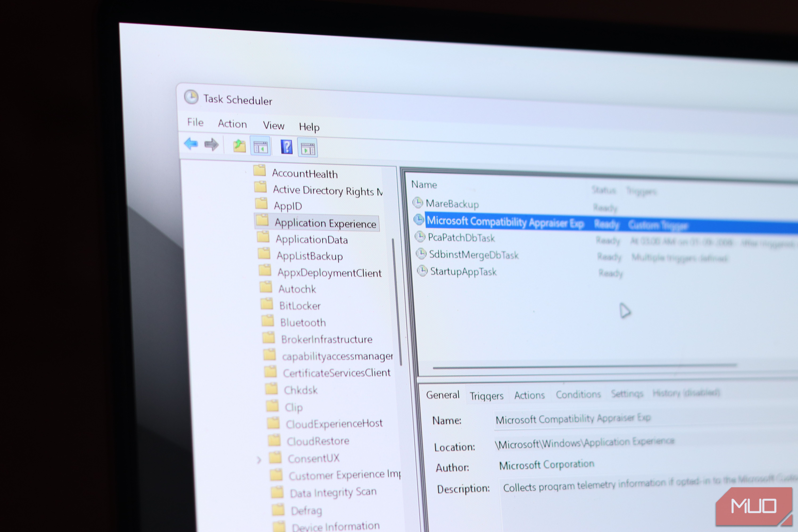798x532 pixels.
Task: Expand the ConsentUX folder chevron
Action: pyautogui.click(x=259, y=460)
